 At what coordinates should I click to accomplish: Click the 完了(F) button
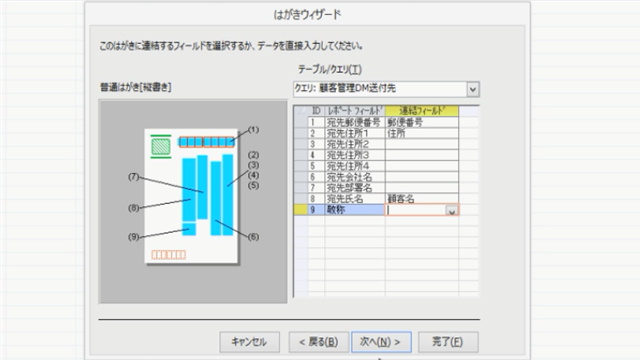tap(448, 342)
